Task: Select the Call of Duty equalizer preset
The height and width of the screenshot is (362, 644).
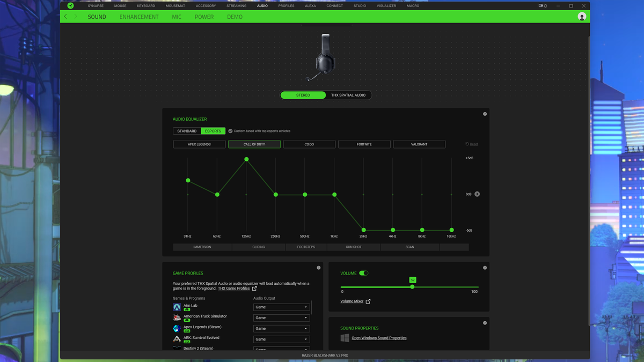Action: coord(254,144)
